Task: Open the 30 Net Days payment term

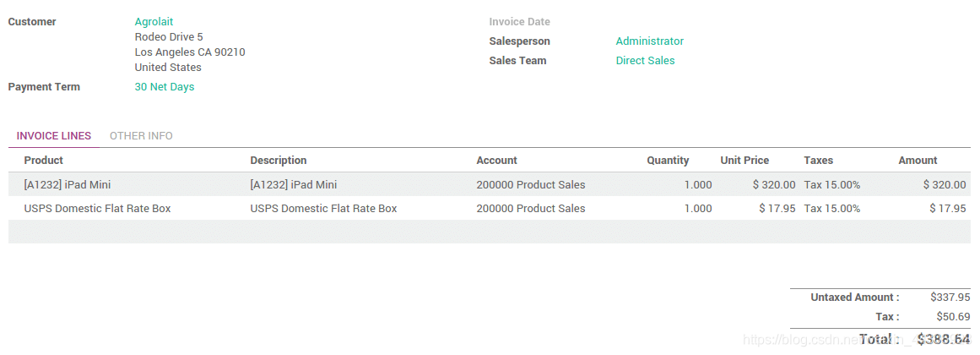Action: pos(165,87)
